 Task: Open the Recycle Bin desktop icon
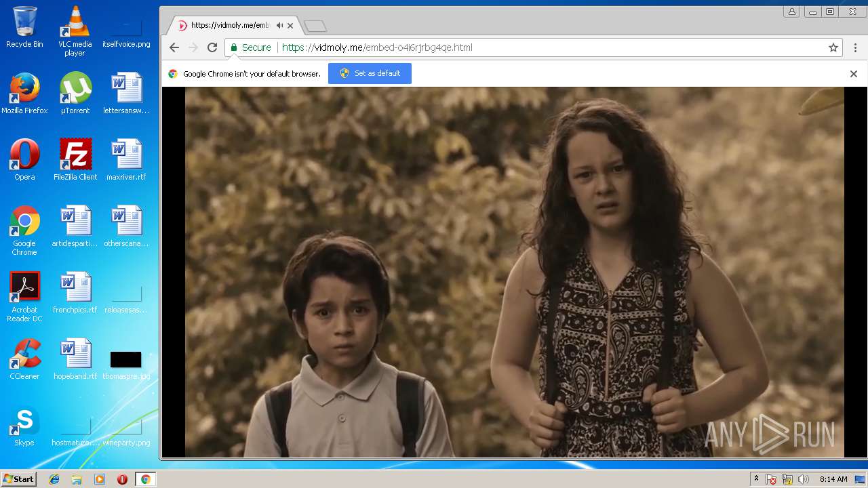[x=24, y=27]
